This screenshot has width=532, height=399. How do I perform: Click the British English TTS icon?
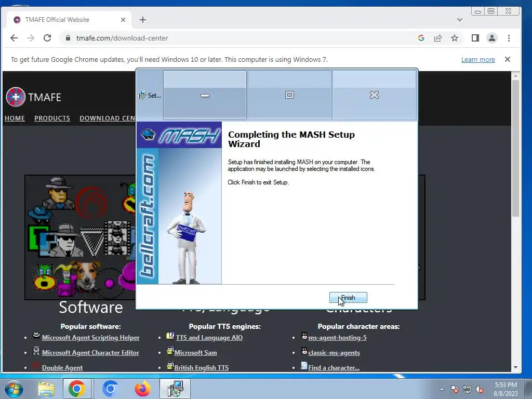click(170, 366)
